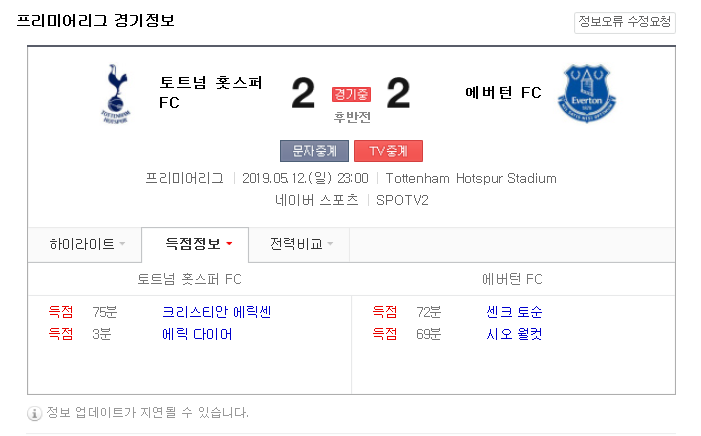Click the 토트넘 홋스퍼 FC team name
The height and width of the screenshot is (436, 701).
tap(210, 93)
